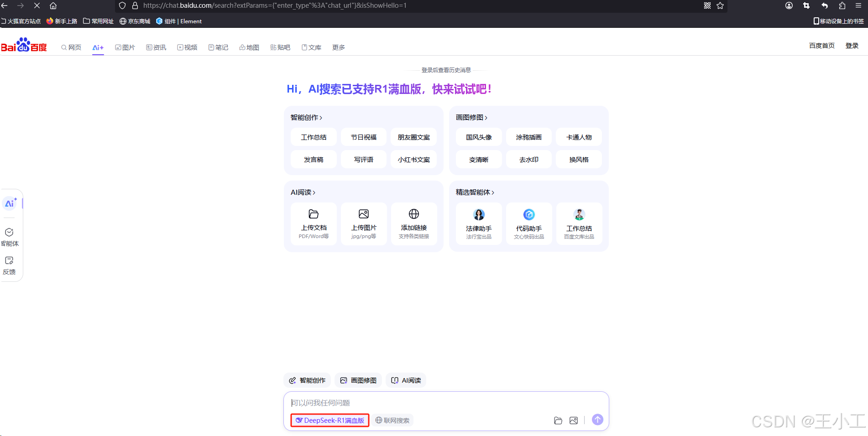This screenshot has height=436, width=868.
Task: Click the Baidu logo
Action: click(24, 45)
